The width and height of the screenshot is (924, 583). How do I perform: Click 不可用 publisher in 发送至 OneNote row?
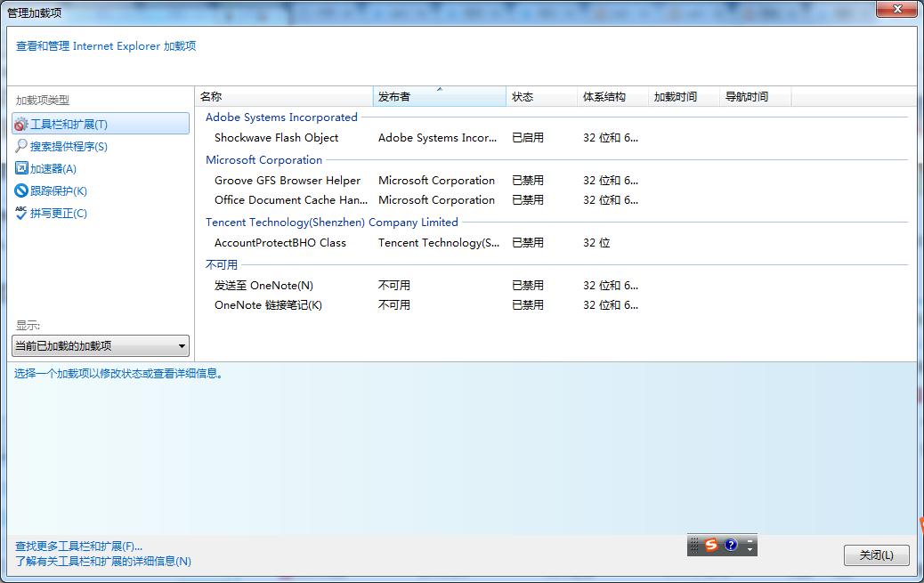click(393, 286)
